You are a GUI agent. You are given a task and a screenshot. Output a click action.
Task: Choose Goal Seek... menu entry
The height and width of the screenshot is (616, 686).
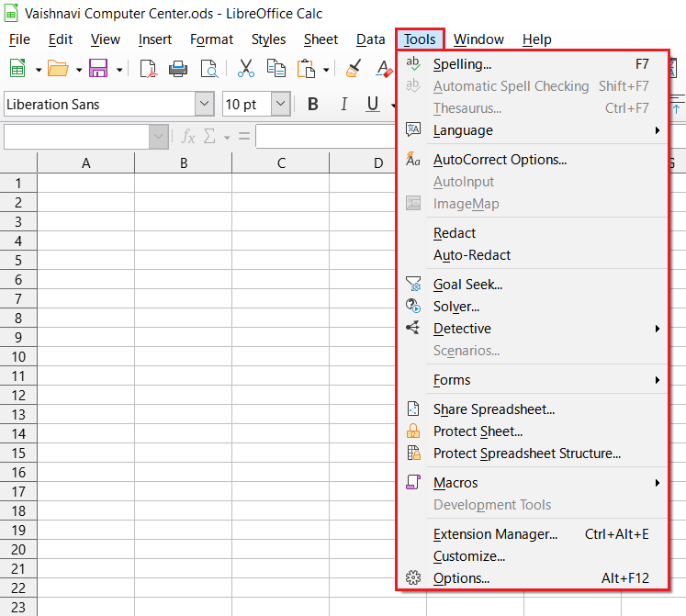point(533,285)
